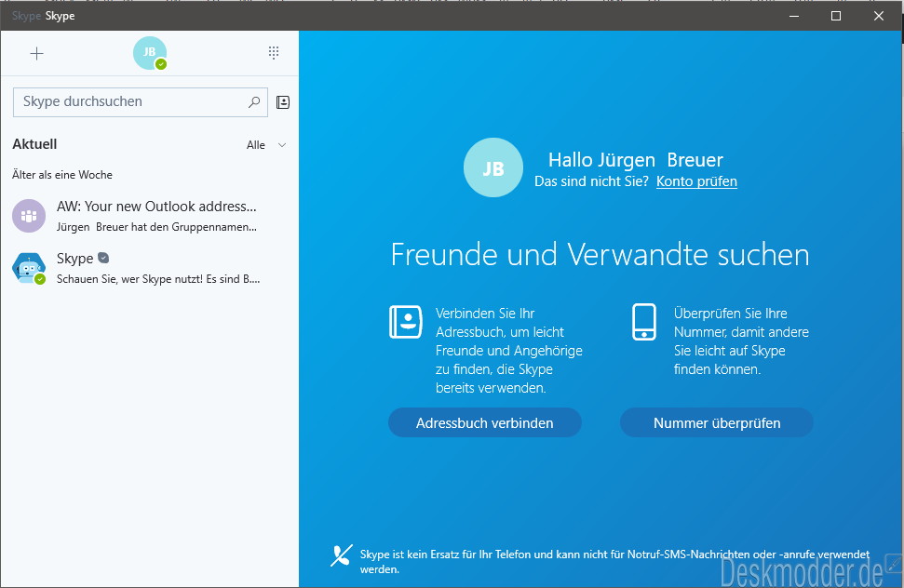Image resolution: width=904 pixels, height=588 pixels.
Task: Click the Freunde und Verwandte suchen heading
Action: 600,255
